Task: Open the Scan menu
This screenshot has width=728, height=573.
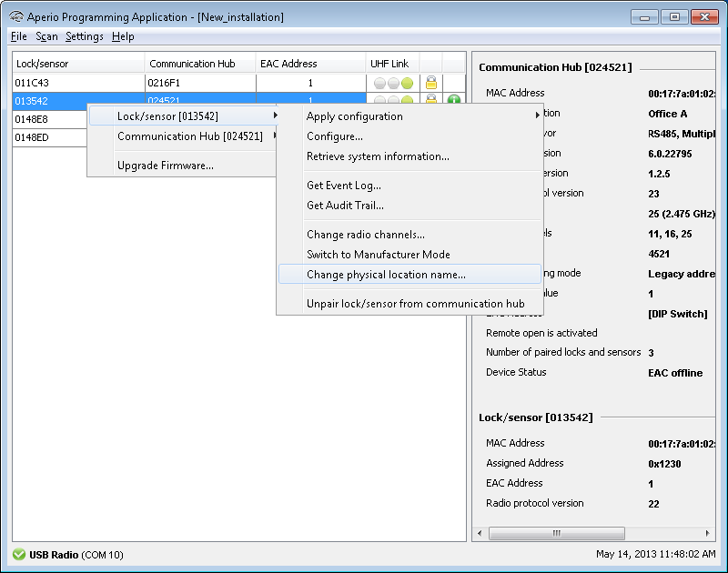Action: click(x=47, y=36)
